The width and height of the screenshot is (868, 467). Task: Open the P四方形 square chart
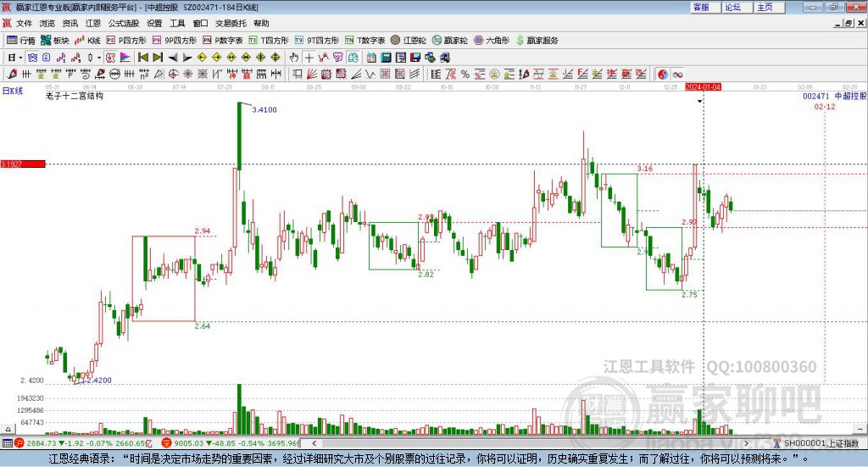pos(126,40)
